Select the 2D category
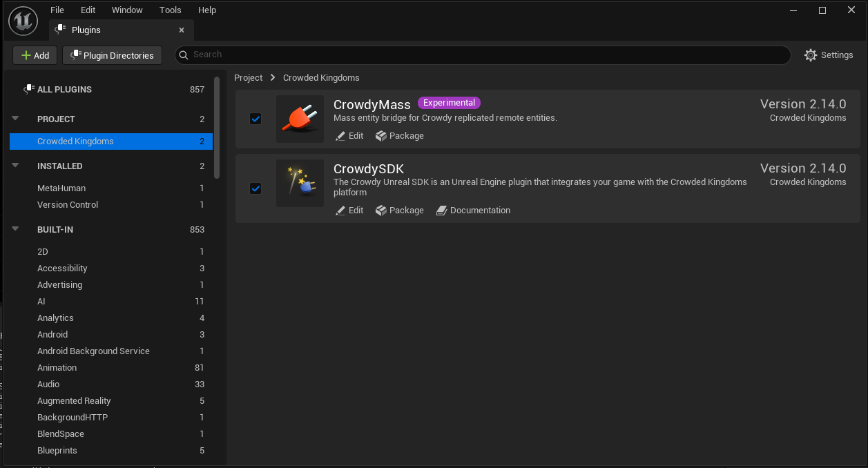Screen dimensions: 868x468 coord(111,251)
